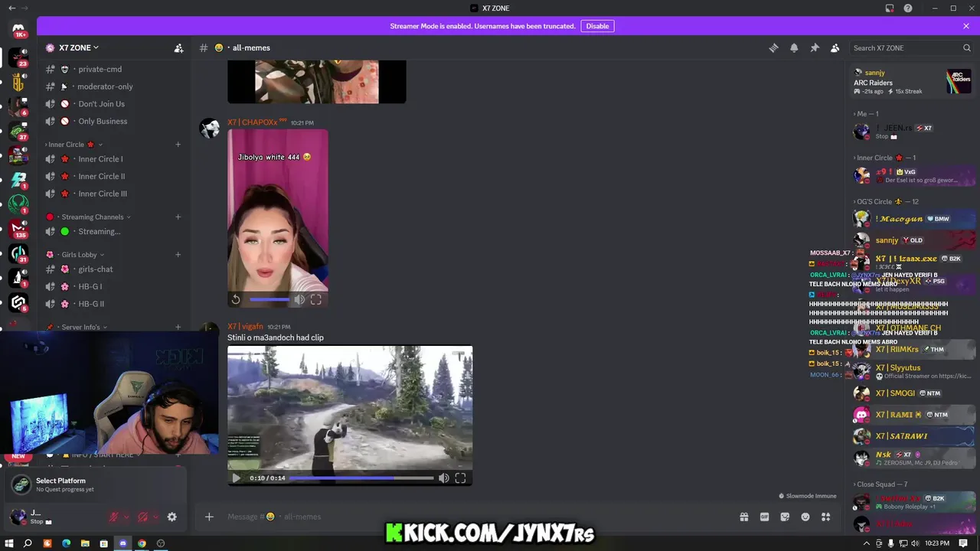
Task: Join Inner Circle I voice channel
Action: point(113,159)
